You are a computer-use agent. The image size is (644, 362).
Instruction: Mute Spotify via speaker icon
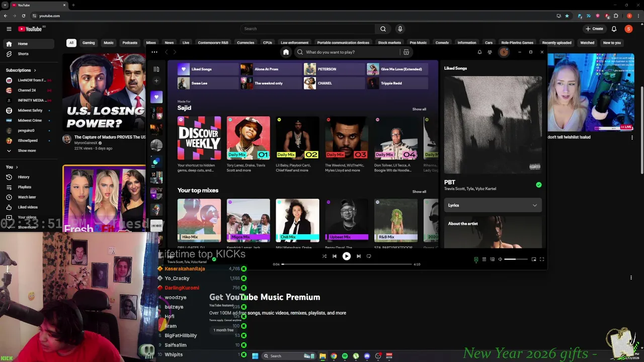(x=500, y=259)
